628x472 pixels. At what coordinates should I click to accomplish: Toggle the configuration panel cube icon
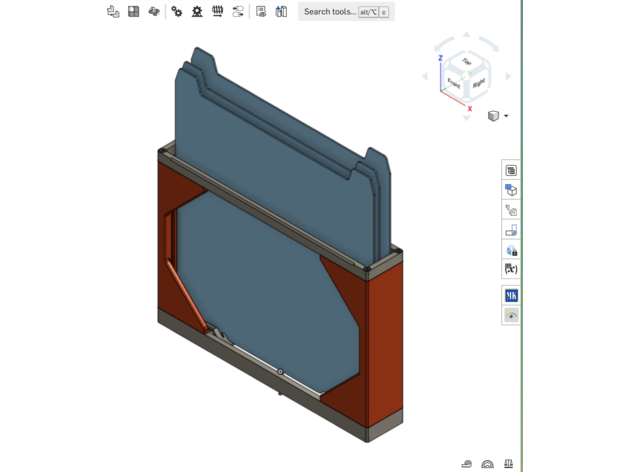coord(512,190)
